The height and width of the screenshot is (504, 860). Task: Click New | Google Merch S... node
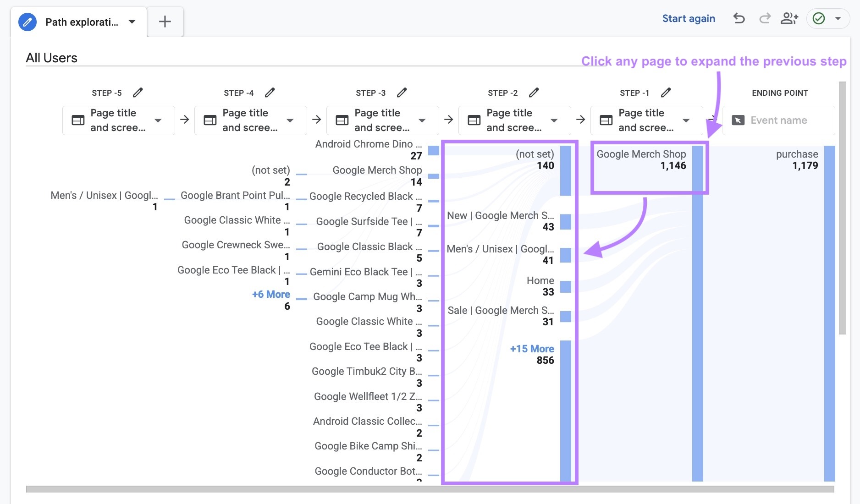coord(501,221)
